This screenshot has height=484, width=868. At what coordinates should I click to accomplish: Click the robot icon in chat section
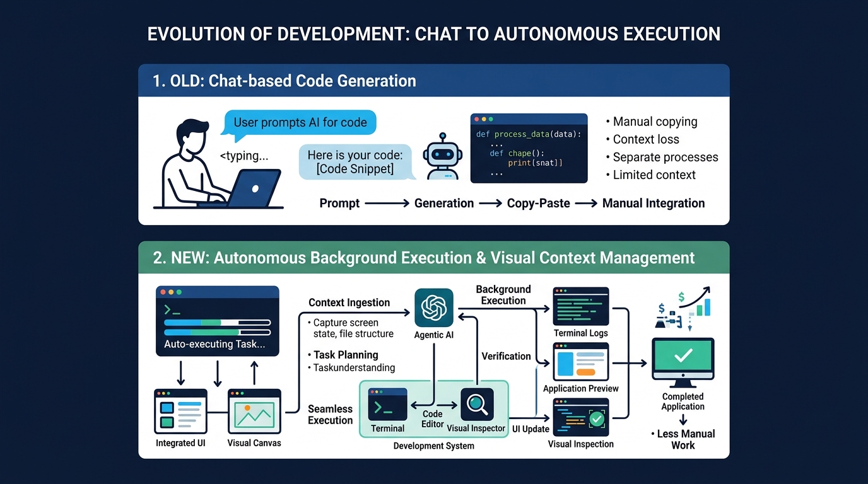pos(442,156)
